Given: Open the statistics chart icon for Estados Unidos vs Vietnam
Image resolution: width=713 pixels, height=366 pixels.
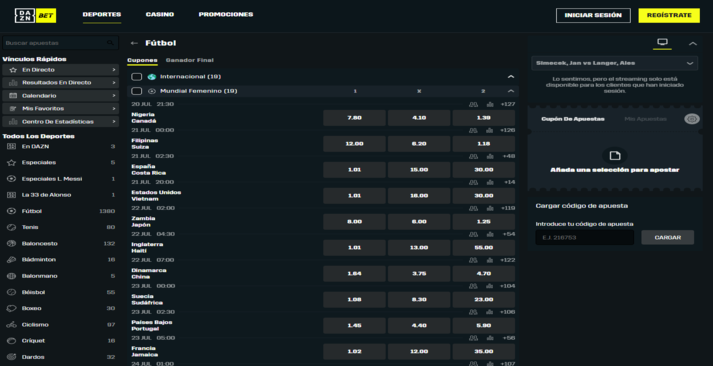Looking at the screenshot, I should coord(490,182).
